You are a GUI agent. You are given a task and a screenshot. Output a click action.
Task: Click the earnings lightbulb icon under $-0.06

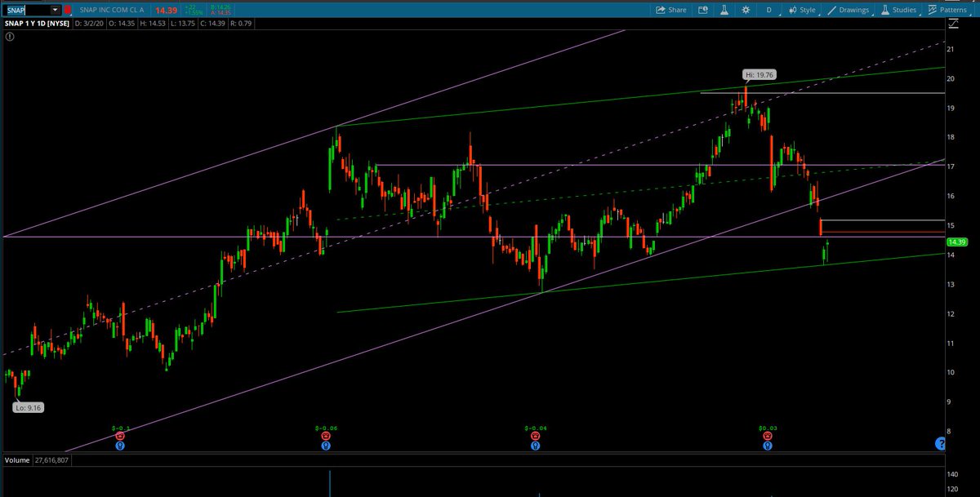[x=326, y=446]
